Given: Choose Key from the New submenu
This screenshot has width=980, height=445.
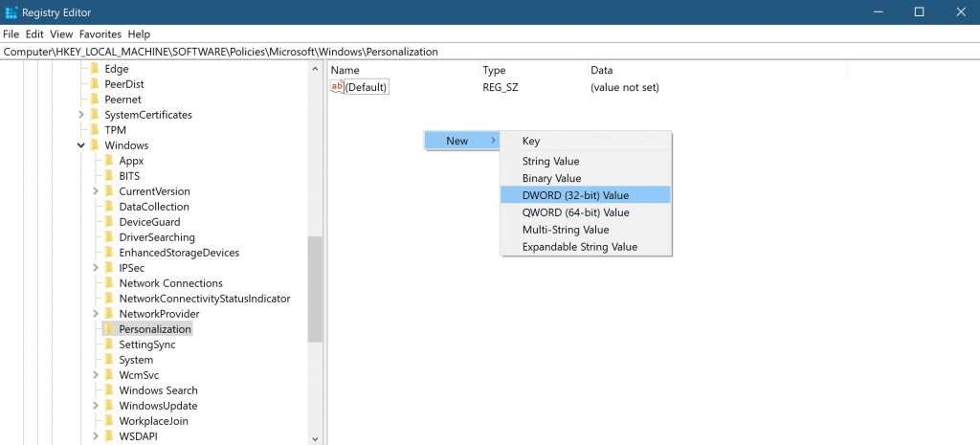Looking at the screenshot, I should (586, 142).
